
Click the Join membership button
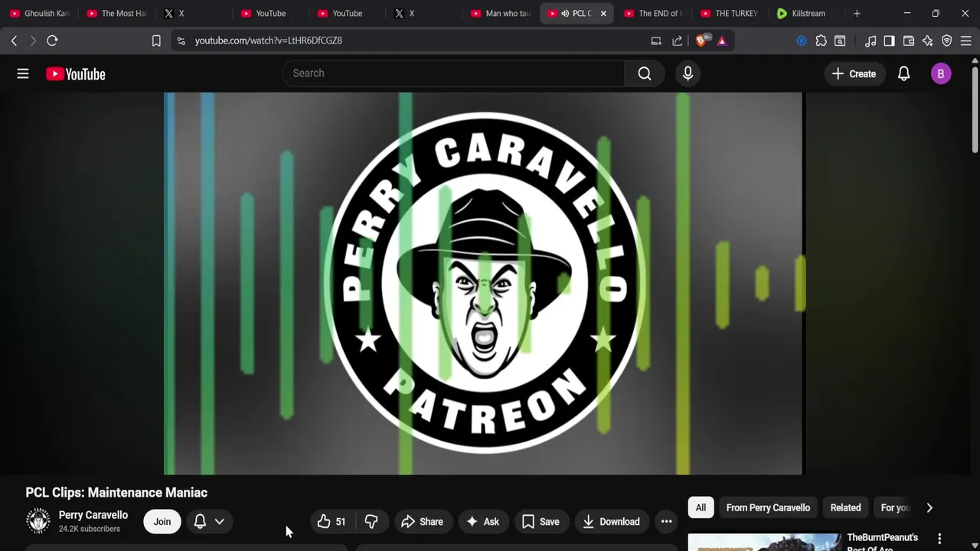pos(162,522)
